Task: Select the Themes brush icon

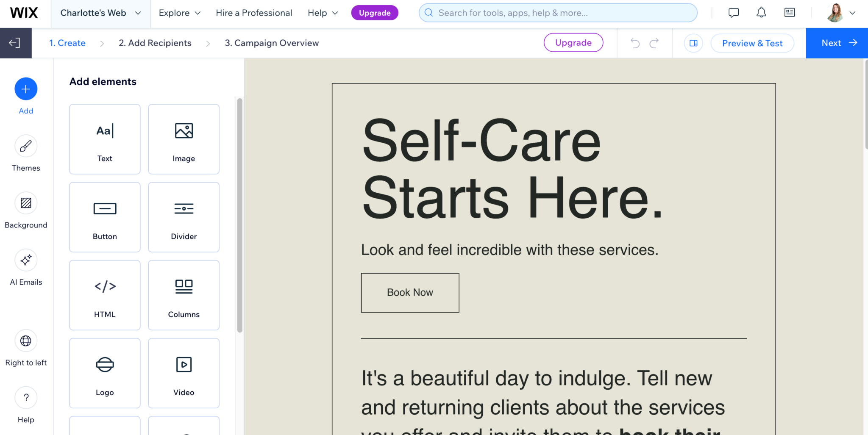Action: click(25, 146)
